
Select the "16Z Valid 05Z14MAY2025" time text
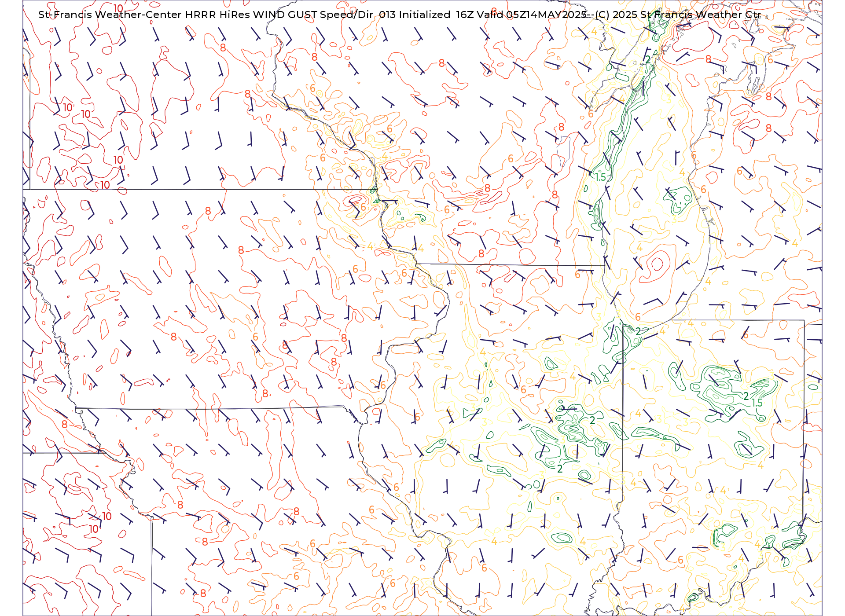click(x=522, y=15)
